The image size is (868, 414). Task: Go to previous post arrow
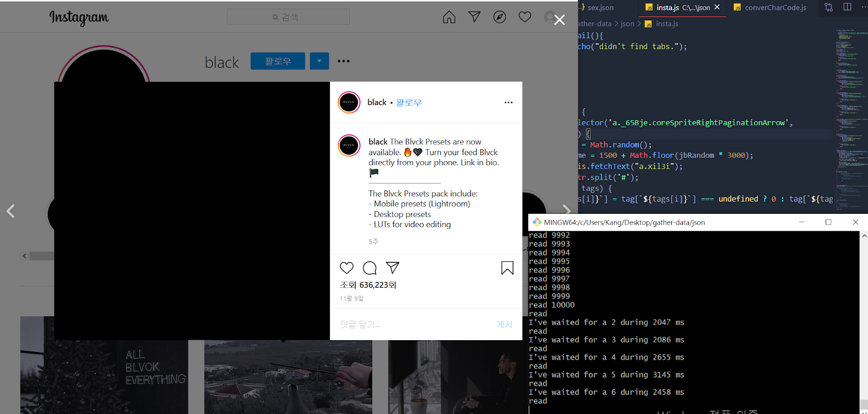tap(11, 211)
